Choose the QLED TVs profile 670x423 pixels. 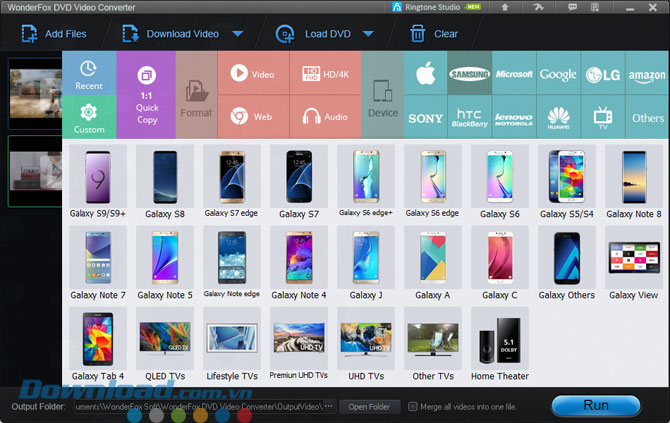[x=165, y=344]
